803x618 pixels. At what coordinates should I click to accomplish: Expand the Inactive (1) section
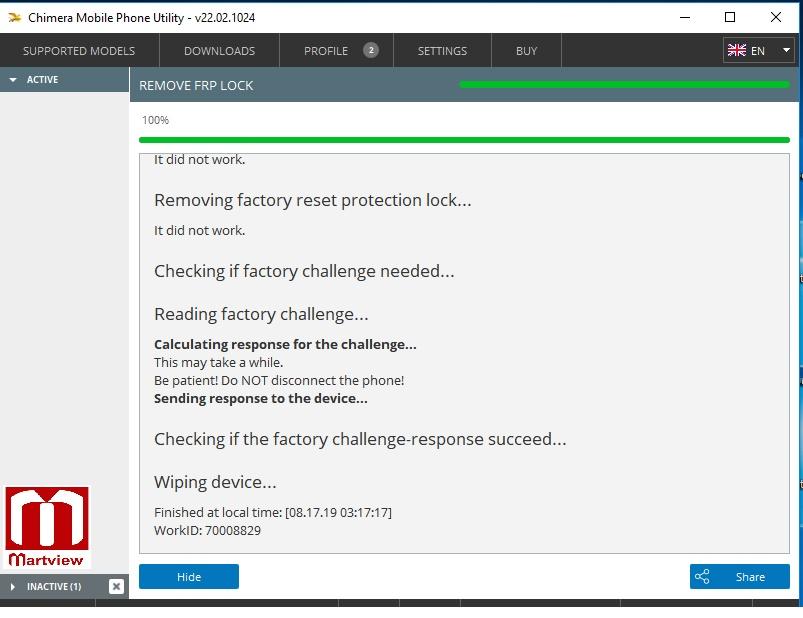point(54,586)
